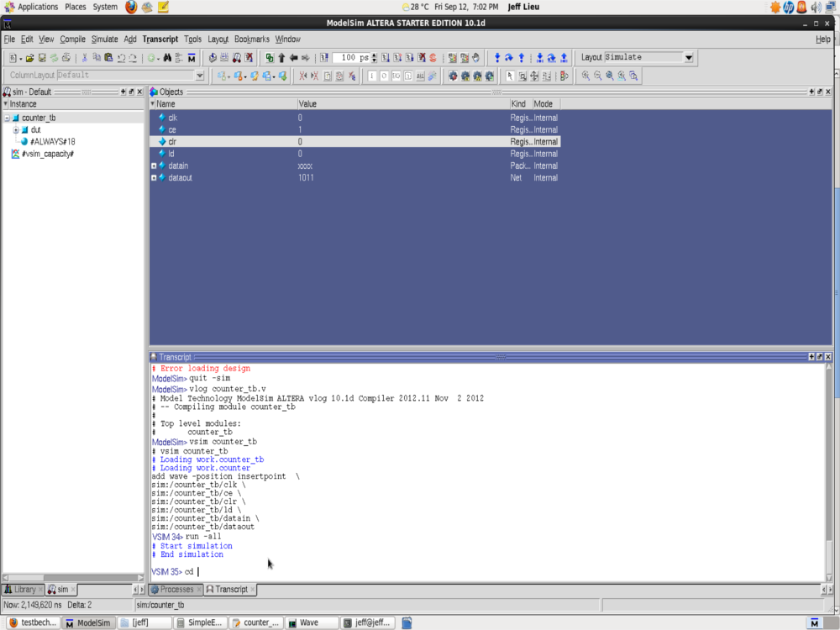Click the Copy icon in toolbar

click(97, 58)
